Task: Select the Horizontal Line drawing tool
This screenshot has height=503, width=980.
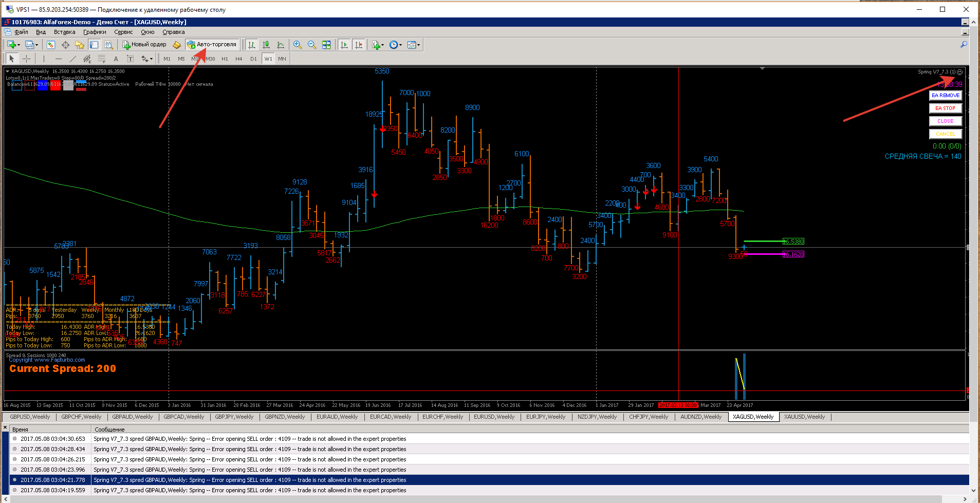Action: [58, 59]
